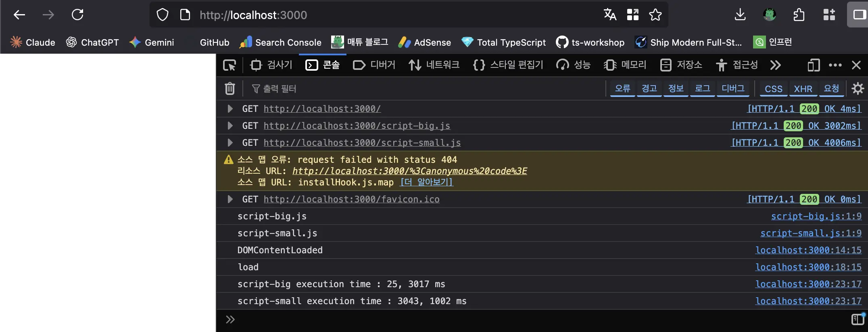Switch to the 디버거 (Debugger) tab
The height and width of the screenshot is (332, 868).
coord(374,65)
